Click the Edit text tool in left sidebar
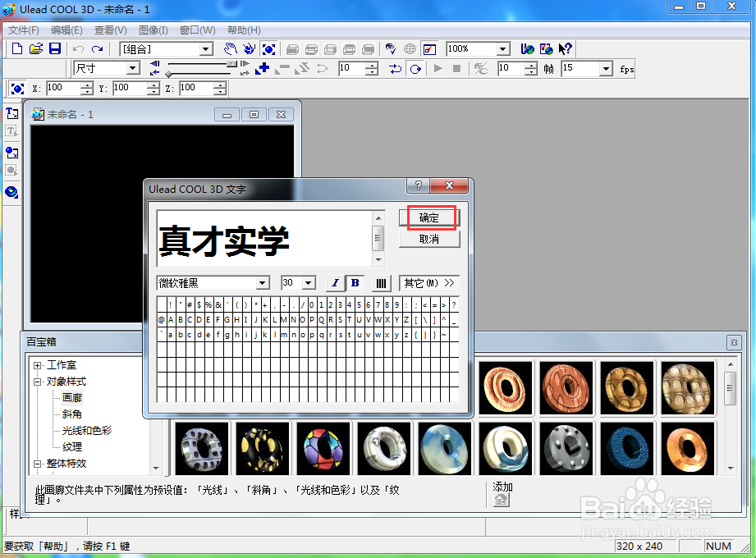Image resolution: width=756 pixels, height=558 pixels. click(x=12, y=131)
